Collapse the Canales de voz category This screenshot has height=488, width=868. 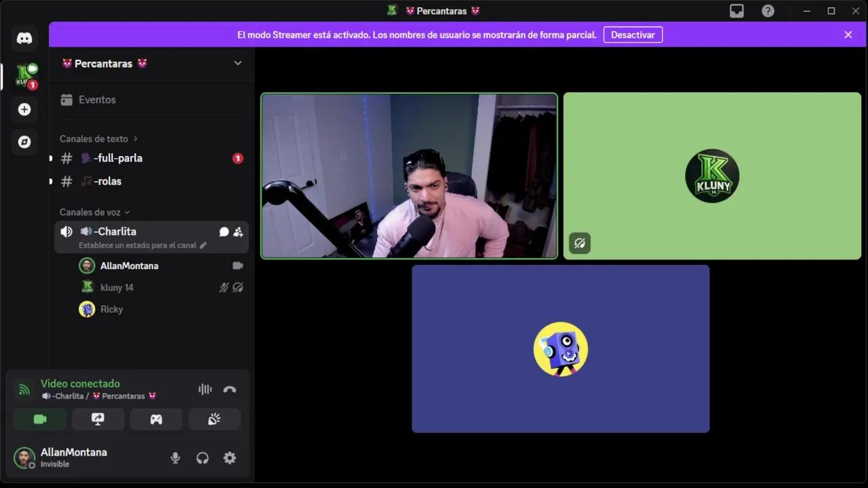point(94,212)
